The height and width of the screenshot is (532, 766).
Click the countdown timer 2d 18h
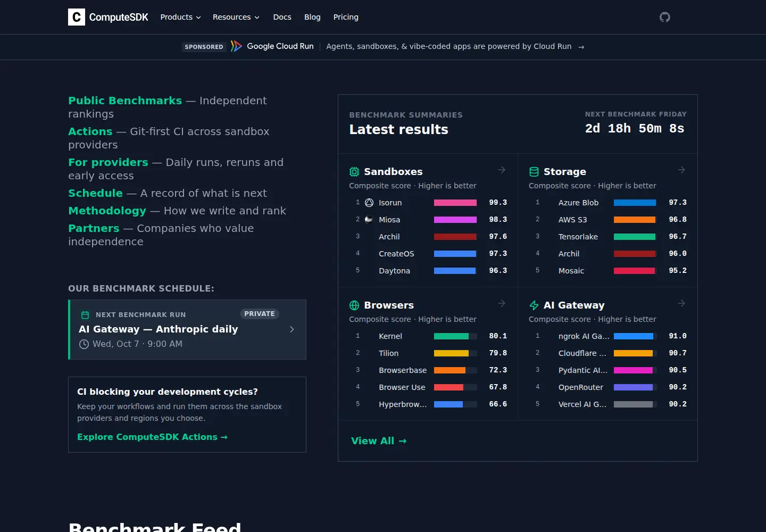635,129
